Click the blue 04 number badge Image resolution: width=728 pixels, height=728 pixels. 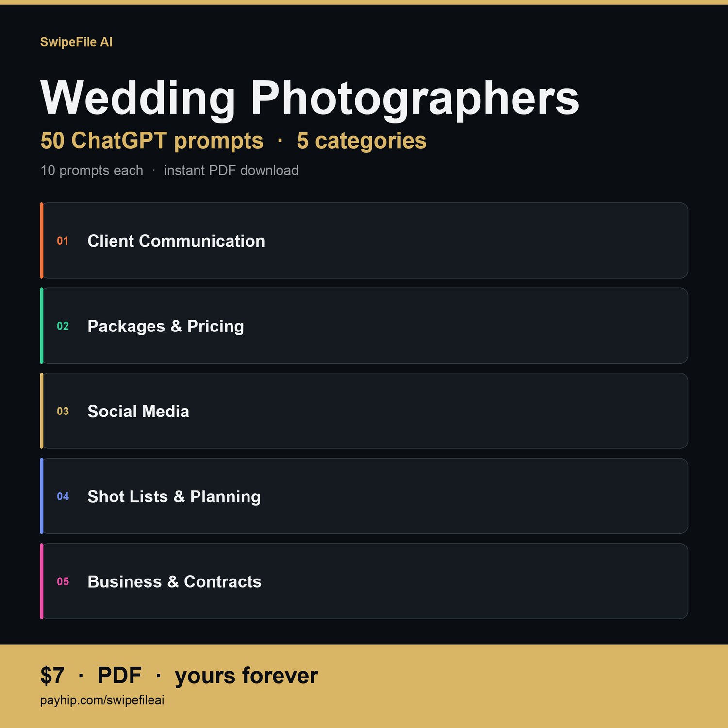(x=63, y=496)
